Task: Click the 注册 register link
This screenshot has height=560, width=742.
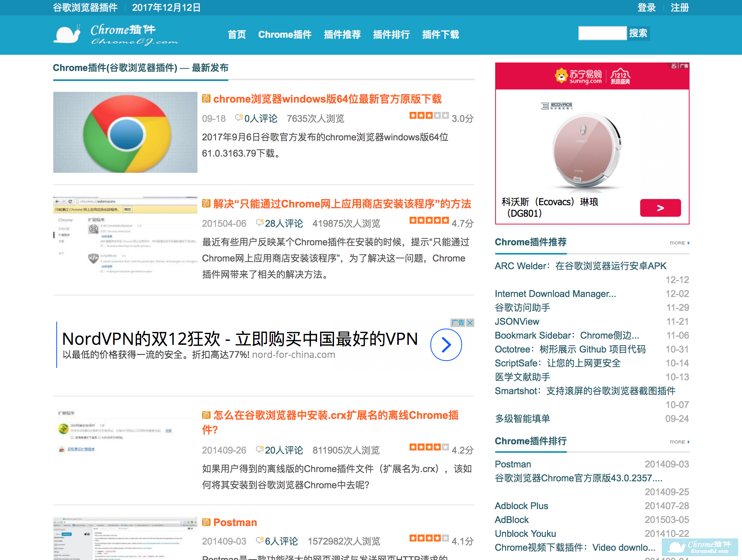Action: pyautogui.click(x=680, y=8)
